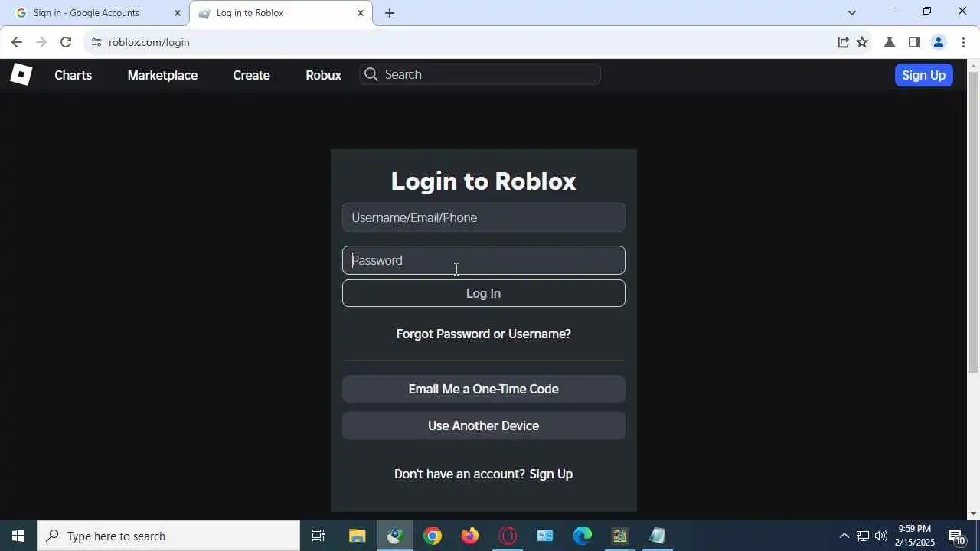Click Sign Up link below the form

(x=551, y=474)
